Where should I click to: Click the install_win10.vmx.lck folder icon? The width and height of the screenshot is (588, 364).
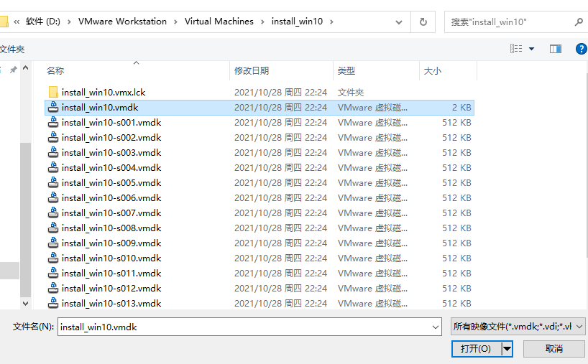click(53, 92)
